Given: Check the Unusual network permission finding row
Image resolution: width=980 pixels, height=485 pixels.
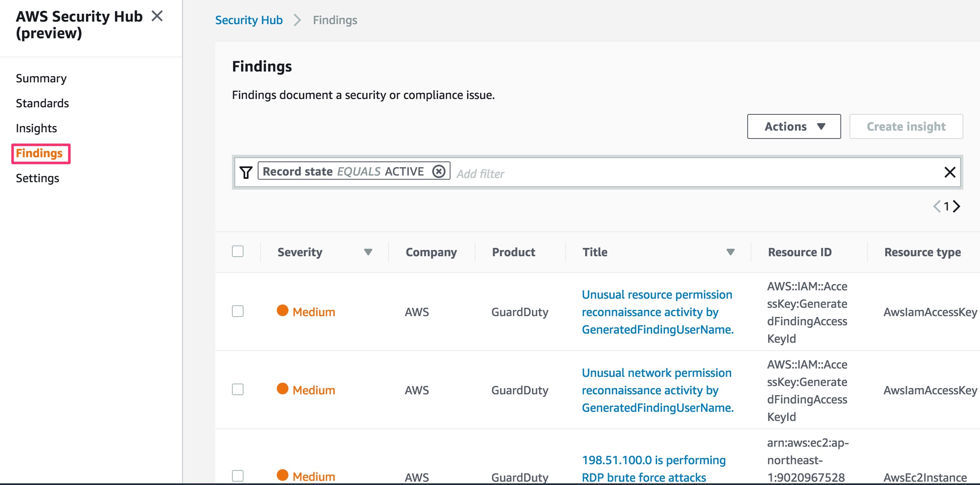Looking at the screenshot, I should point(238,389).
